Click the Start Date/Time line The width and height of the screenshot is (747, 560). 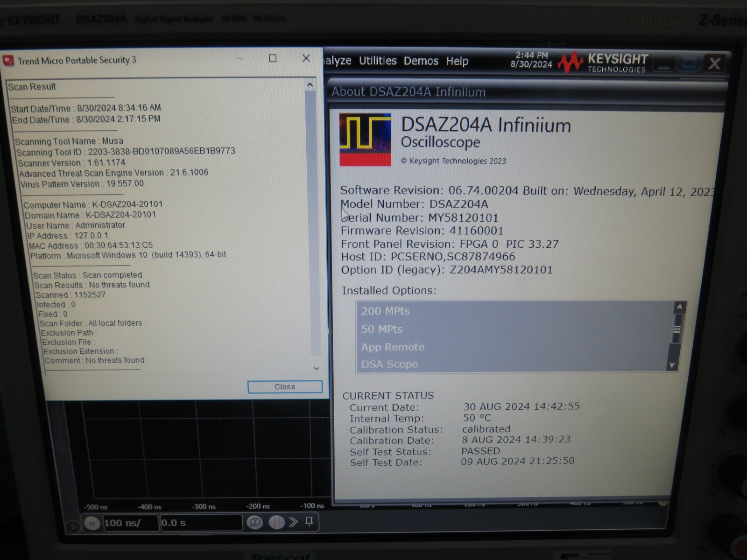[x=86, y=108]
